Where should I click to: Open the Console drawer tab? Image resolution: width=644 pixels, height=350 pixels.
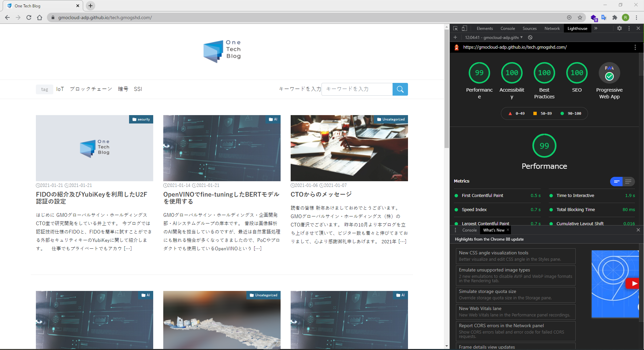pos(469,230)
